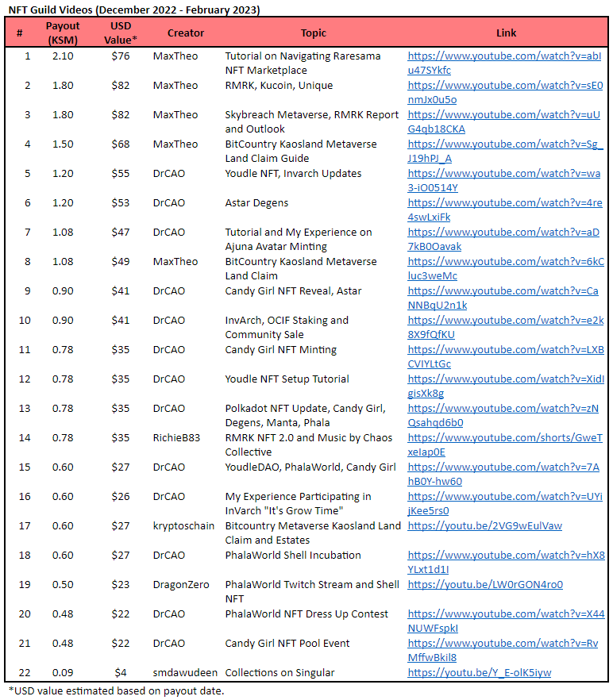This screenshot has height=700, width=613.
Task: Select the 2.10 payout cell
Action: [x=63, y=56]
